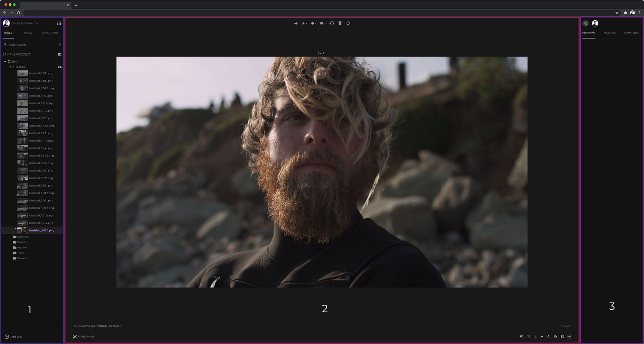Open the Archive folder
Viewport: 644px width, 344px height.
[x=20, y=248]
